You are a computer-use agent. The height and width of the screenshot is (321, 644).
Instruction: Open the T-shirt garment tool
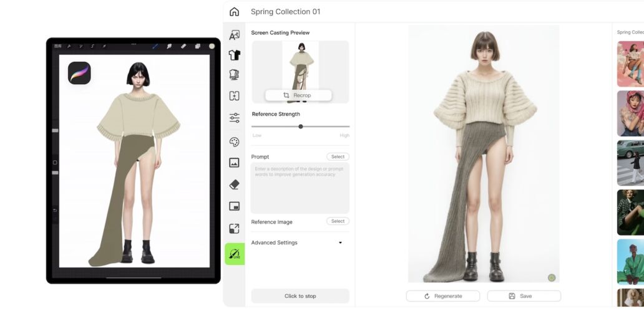click(234, 55)
